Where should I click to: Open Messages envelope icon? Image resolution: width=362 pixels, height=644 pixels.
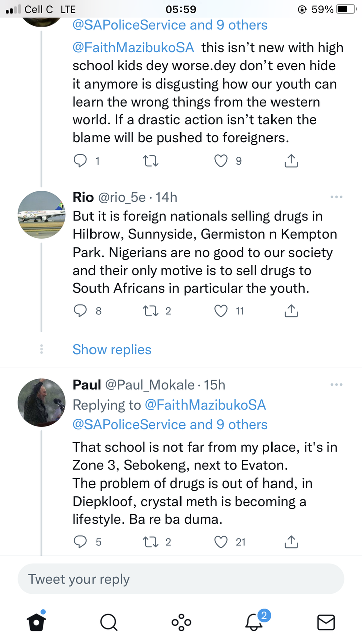326,623
